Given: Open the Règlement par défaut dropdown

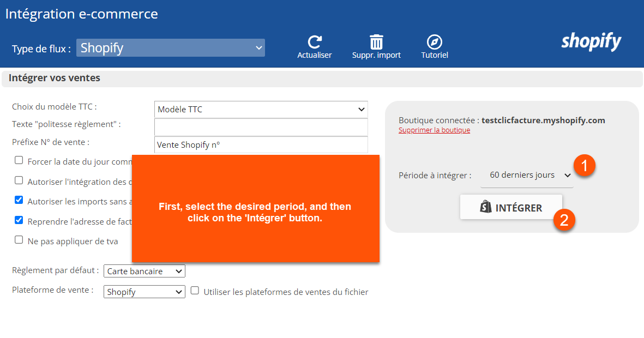Looking at the screenshot, I should tap(144, 271).
